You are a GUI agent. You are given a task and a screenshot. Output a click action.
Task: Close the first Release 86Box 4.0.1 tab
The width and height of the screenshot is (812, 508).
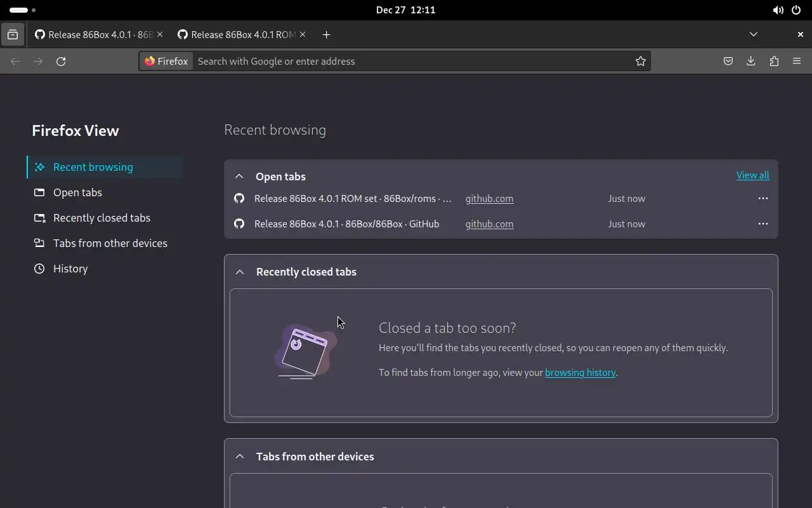click(x=160, y=34)
